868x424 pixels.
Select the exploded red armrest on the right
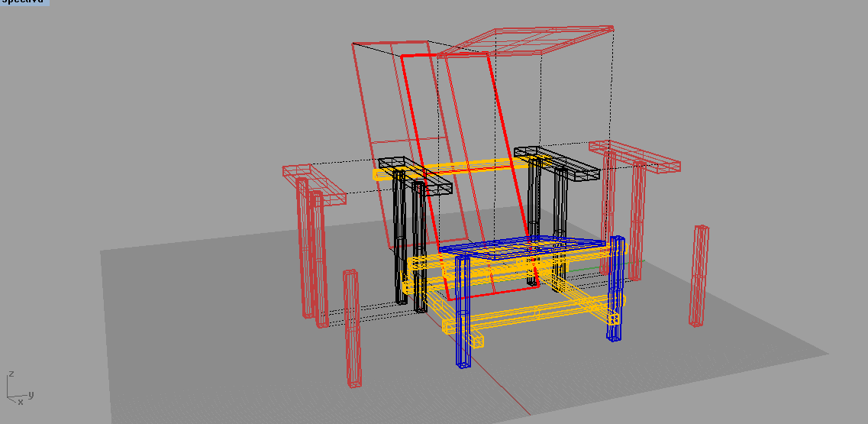tap(634, 156)
